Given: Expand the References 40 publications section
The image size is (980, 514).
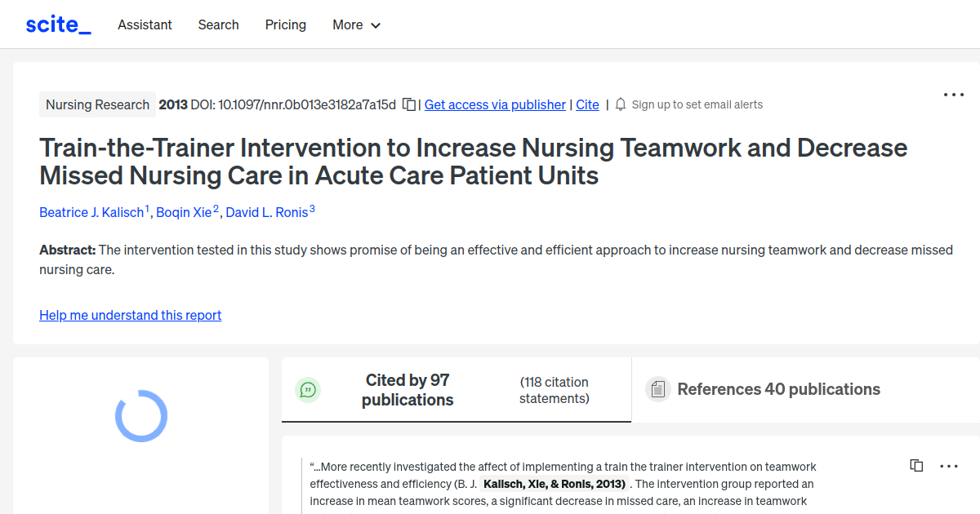Looking at the screenshot, I should (x=778, y=389).
